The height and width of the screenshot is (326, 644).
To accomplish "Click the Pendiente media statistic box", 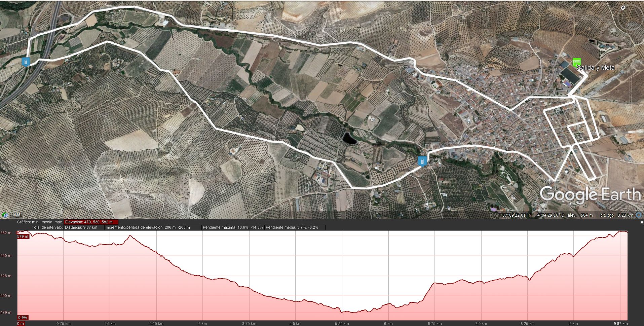I will [295, 227].
